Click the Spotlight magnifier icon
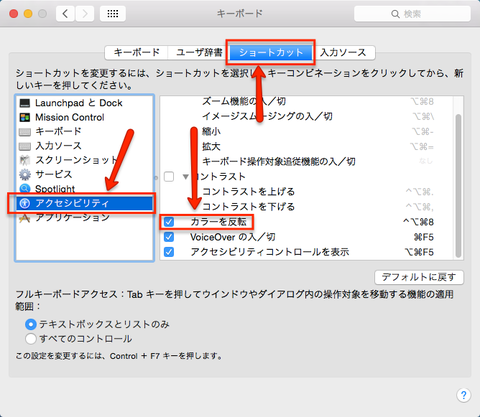The height and width of the screenshot is (417, 480). pyautogui.click(x=25, y=189)
